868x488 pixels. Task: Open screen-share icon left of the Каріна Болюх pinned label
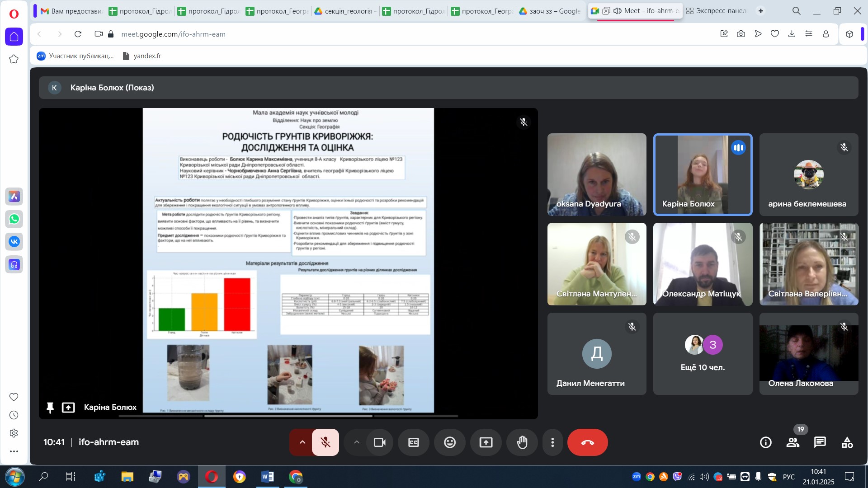click(x=68, y=408)
